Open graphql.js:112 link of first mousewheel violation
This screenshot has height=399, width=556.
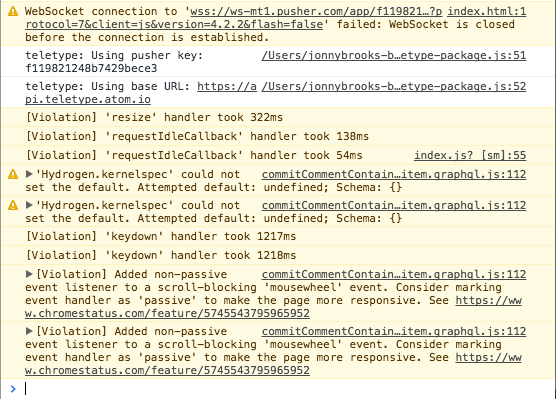click(x=394, y=275)
